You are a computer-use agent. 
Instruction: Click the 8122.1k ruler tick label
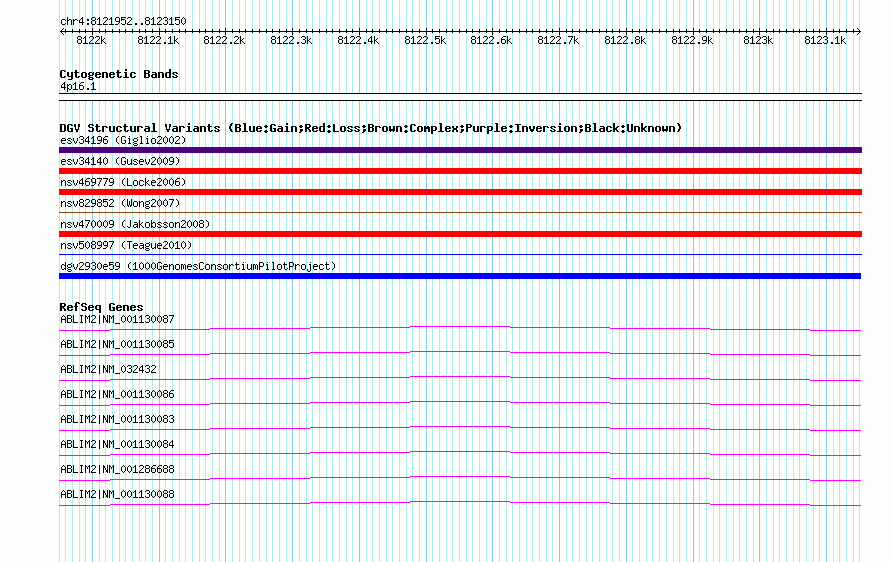point(158,40)
